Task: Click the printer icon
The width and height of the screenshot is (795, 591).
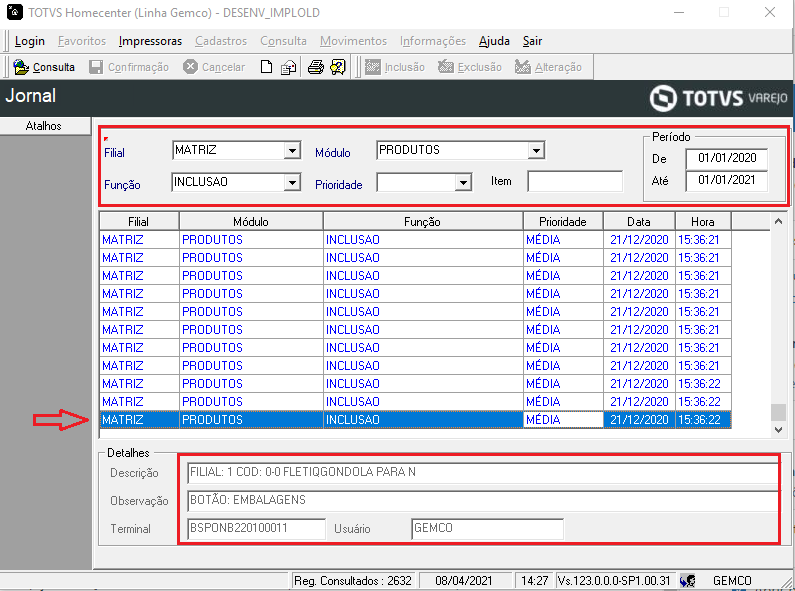Action: [x=316, y=67]
